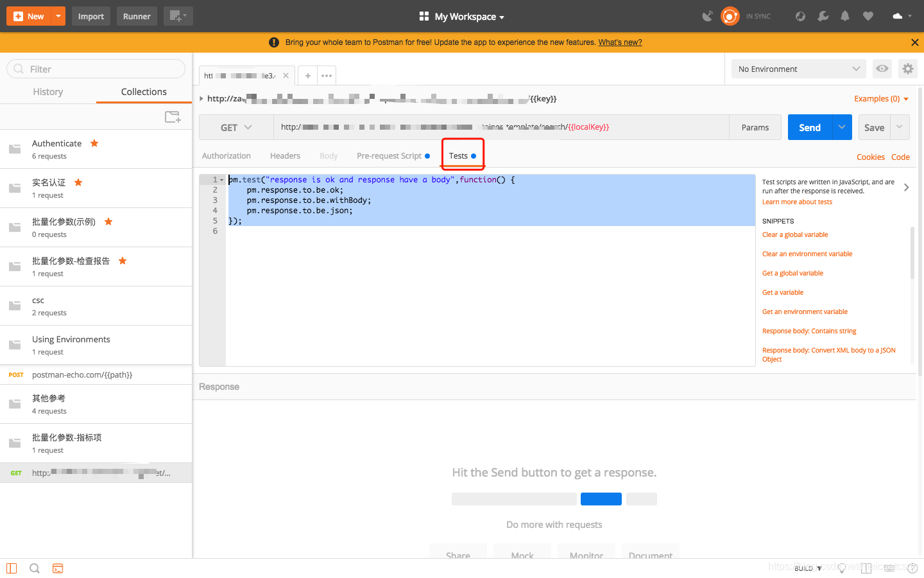The height and width of the screenshot is (578, 924).
Task: Open the New button dropdown arrow
Action: coord(59,16)
